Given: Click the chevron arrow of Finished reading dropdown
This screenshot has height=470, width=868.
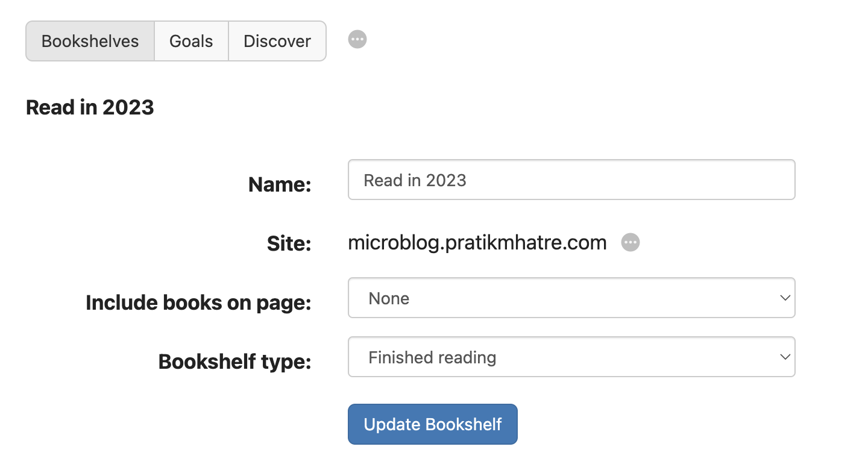Looking at the screenshot, I should (x=785, y=357).
